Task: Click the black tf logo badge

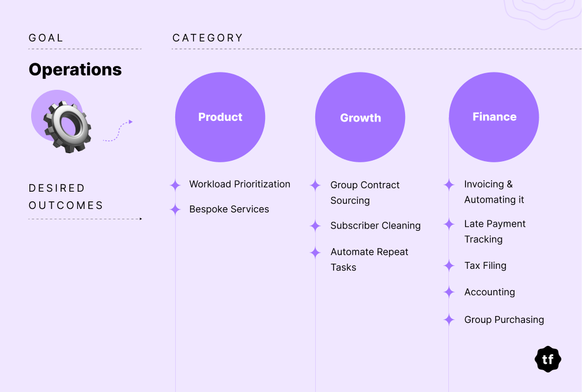Action: [x=548, y=359]
